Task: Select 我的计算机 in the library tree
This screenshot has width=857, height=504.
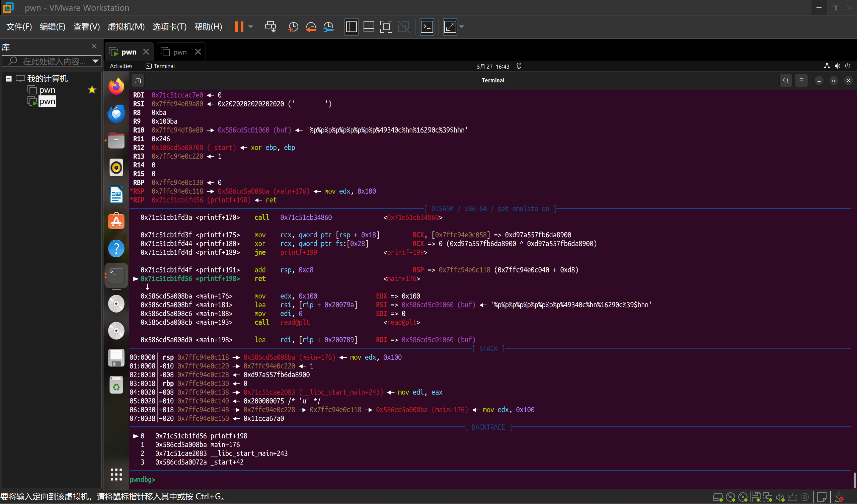Action: coord(47,79)
